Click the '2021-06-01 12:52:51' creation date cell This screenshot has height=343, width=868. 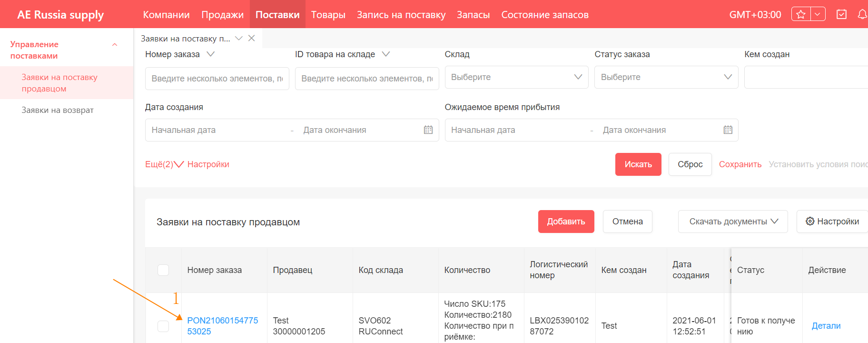pyautogui.click(x=694, y=326)
